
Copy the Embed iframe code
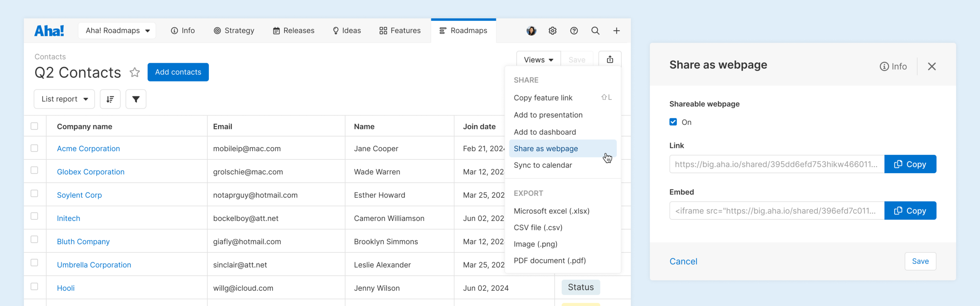pyautogui.click(x=910, y=211)
